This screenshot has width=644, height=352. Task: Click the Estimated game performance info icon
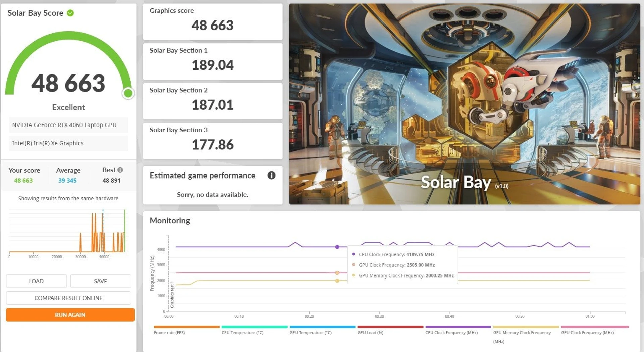pos(271,175)
